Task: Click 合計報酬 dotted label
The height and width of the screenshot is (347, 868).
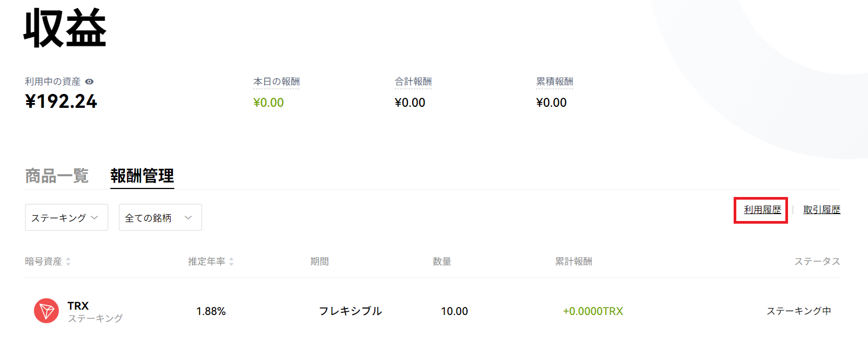Action: coord(413,82)
